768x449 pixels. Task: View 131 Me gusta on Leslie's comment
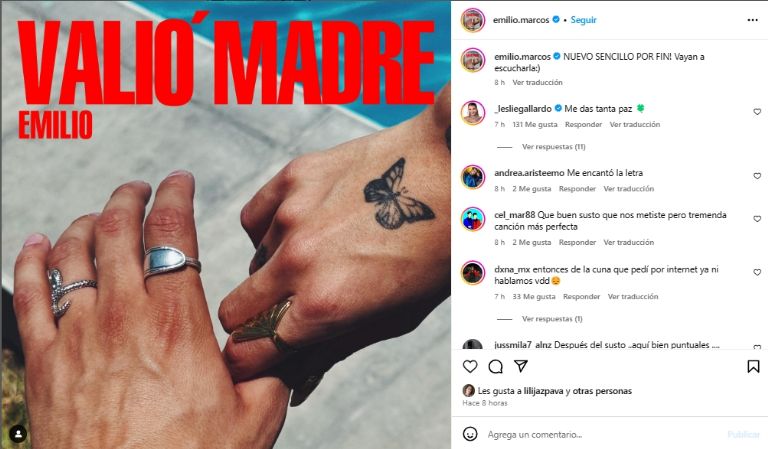tap(535, 124)
